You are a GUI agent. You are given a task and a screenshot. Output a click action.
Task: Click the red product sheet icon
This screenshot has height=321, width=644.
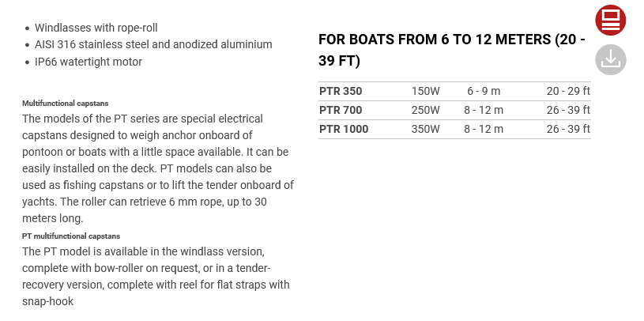pyautogui.click(x=611, y=20)
